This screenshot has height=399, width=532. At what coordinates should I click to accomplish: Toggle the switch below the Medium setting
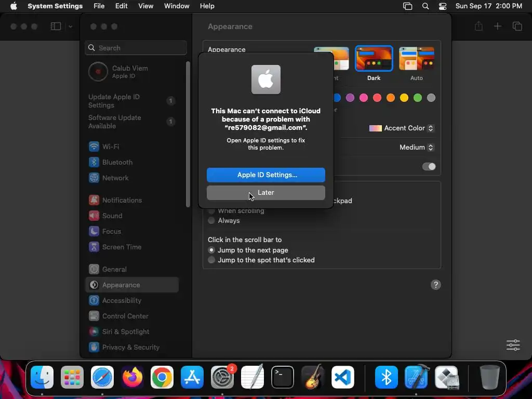(429, 167)
